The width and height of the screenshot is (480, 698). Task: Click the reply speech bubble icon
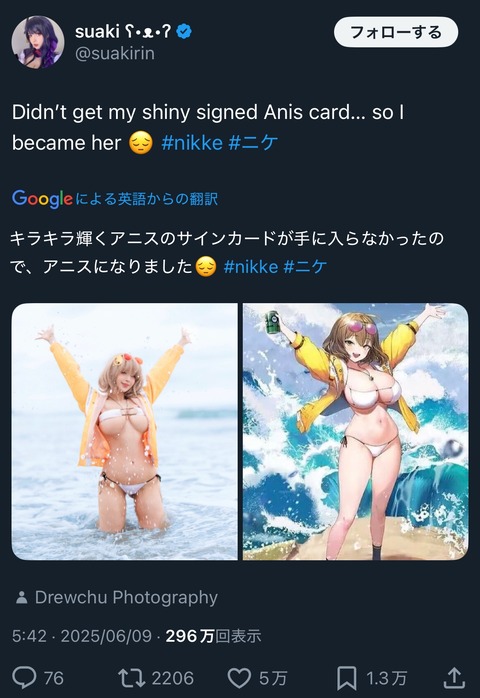pos(24,678)
